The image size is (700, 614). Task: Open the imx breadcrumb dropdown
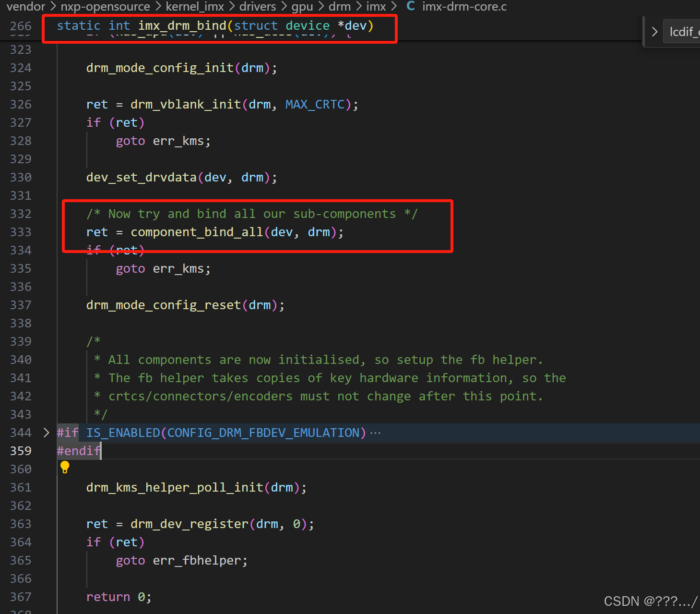point(376,6)
